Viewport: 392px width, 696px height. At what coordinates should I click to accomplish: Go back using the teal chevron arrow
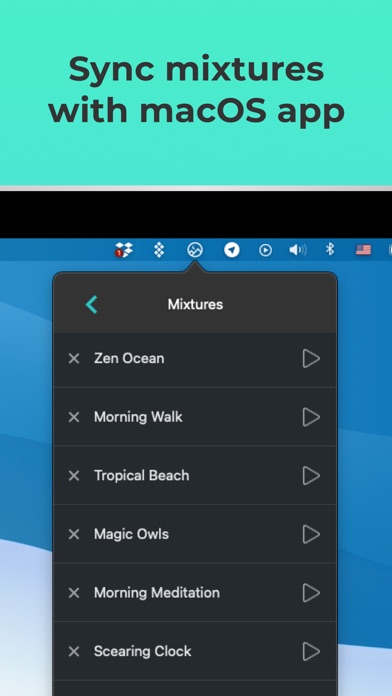pos(91,304)
